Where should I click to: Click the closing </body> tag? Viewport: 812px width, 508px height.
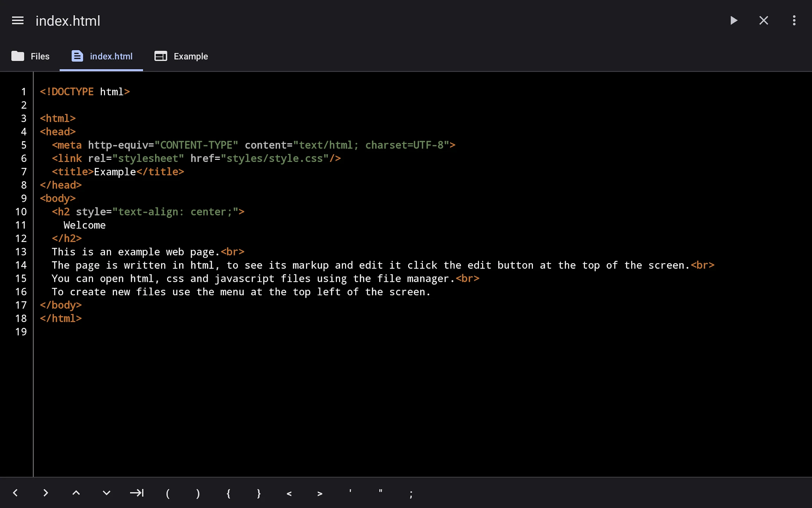(x=61, y=305)
